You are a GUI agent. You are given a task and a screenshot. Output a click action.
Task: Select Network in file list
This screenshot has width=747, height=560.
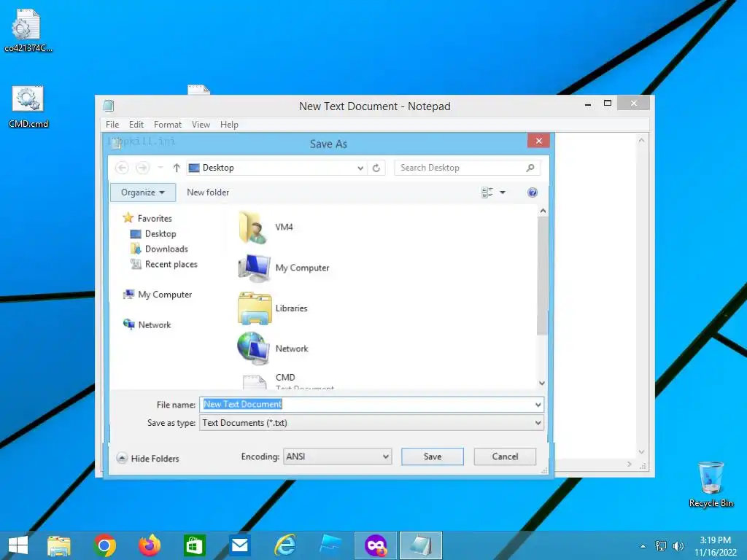point(273,349)
